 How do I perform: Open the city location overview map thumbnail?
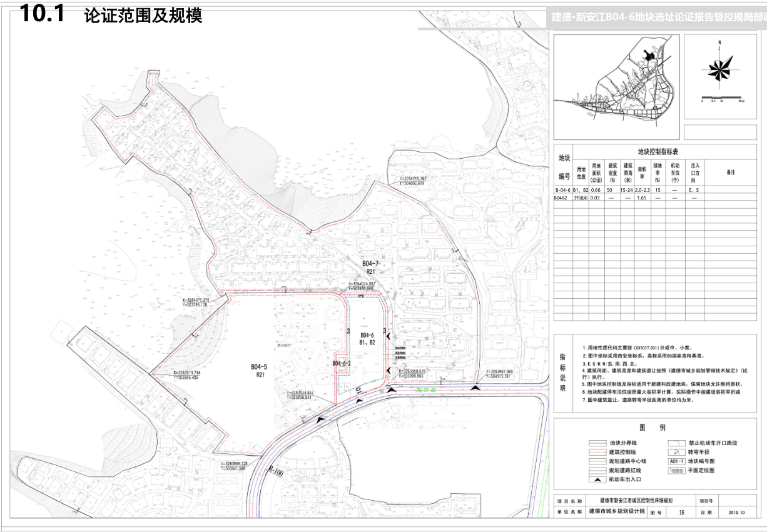click(616, 86)
